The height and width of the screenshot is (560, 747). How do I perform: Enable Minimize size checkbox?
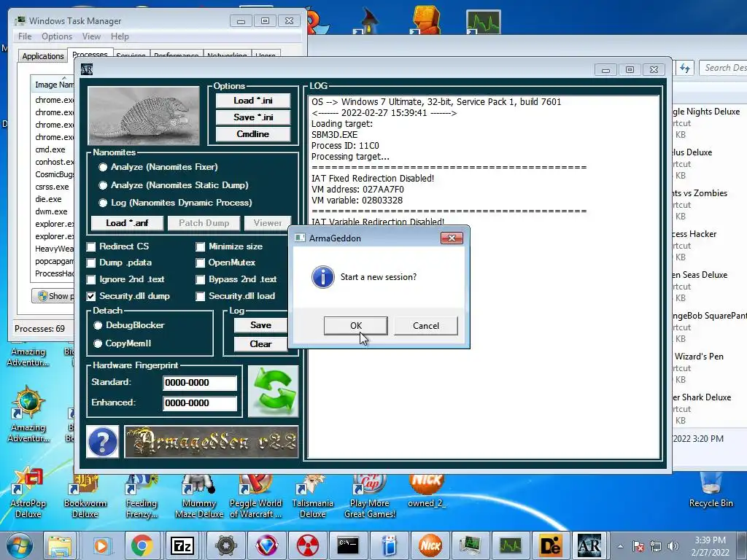click(x=200, y=246)
